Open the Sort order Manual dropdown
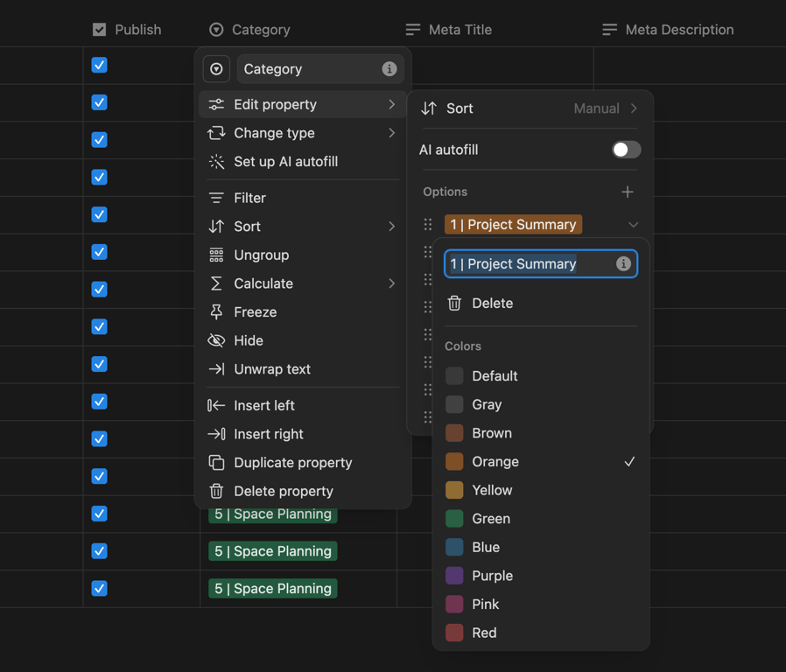The width and height of the screenshot is (786, 672). point(605,108)
